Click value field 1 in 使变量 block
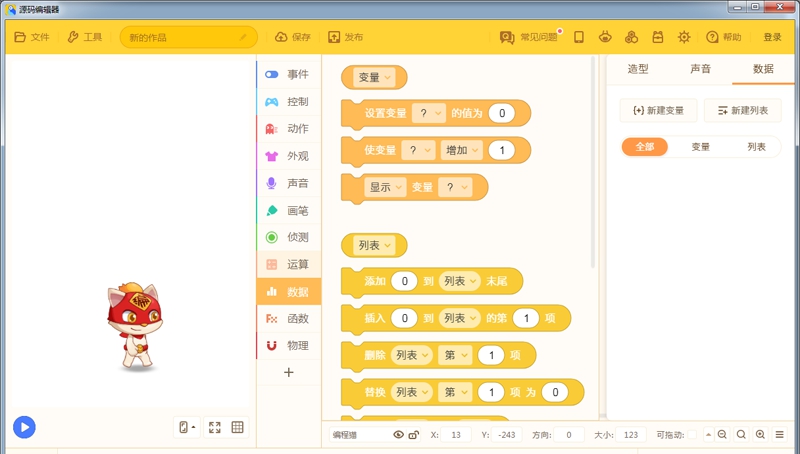Screen dimensions: 800x454 pos(502,150)
